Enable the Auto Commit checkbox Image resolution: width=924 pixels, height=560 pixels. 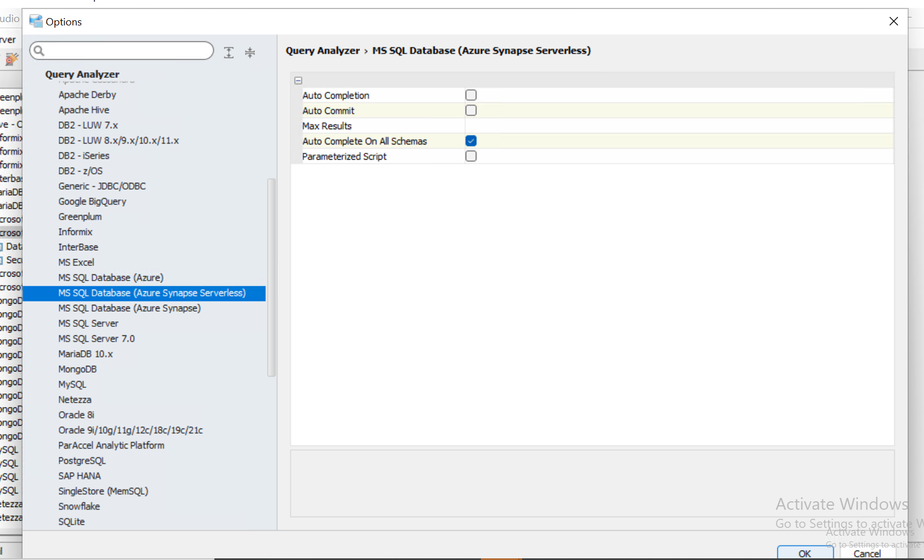[x=471, y=110]
